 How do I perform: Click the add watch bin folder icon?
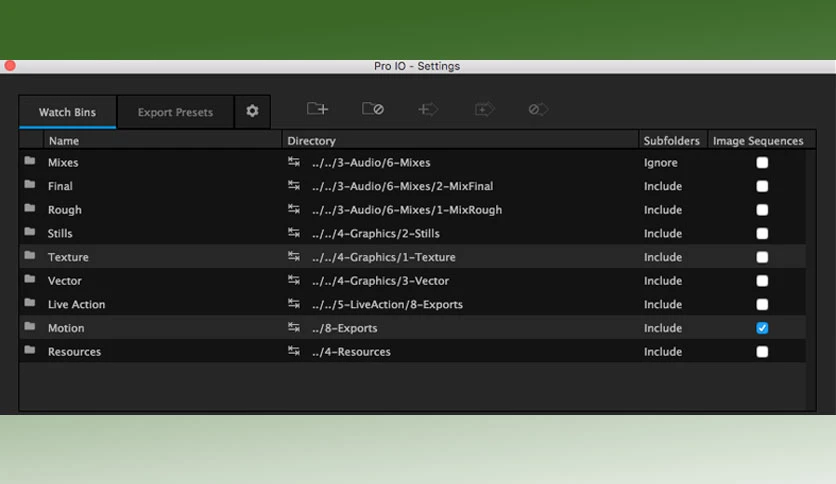[x=317, y=109]
